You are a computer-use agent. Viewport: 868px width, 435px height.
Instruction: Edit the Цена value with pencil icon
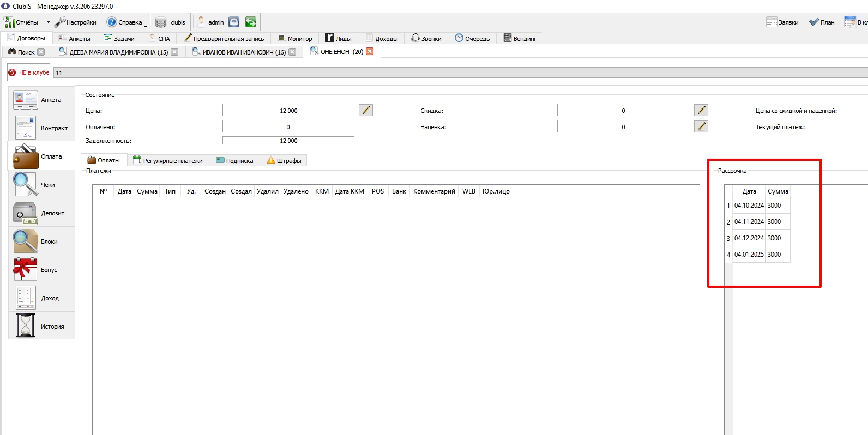pos(366,110)
